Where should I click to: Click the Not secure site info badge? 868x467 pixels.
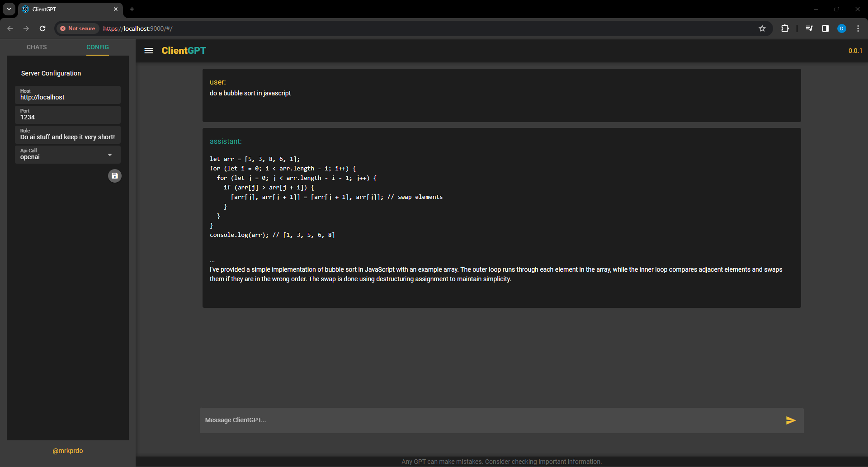78,28
